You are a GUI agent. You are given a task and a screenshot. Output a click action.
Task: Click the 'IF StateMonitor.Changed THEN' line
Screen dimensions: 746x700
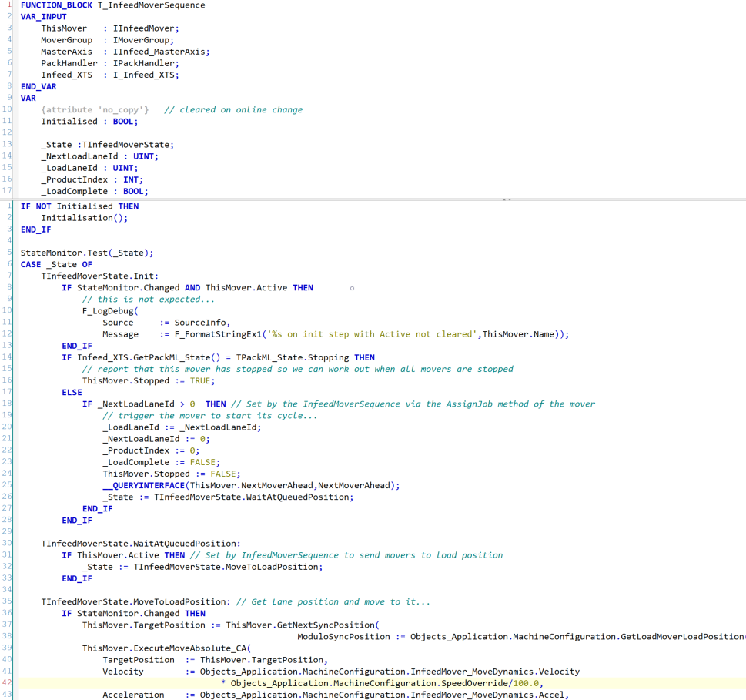(x=133, y=614)
